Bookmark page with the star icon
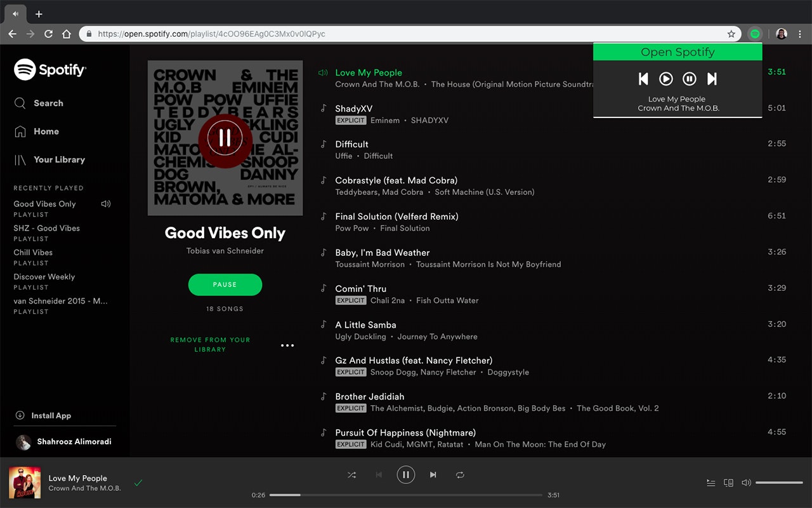This screenshot has width=812, height=508. 731,34
